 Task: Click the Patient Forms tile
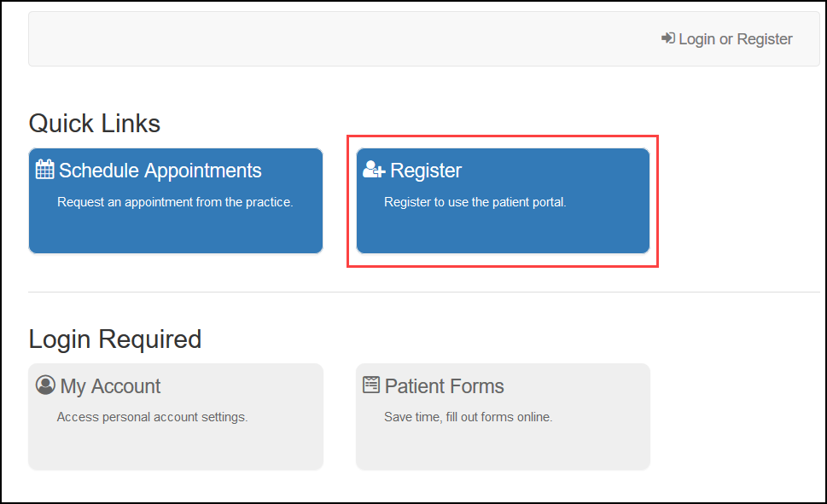tap(502, 416)
